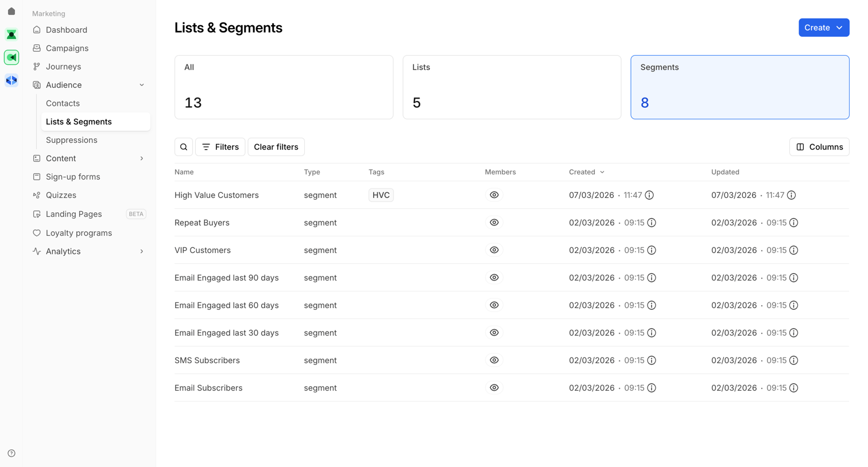This screenshot has height=467, width=868.
Task: Show info for High Value Customers created date
Action: (x=649, y=195)
